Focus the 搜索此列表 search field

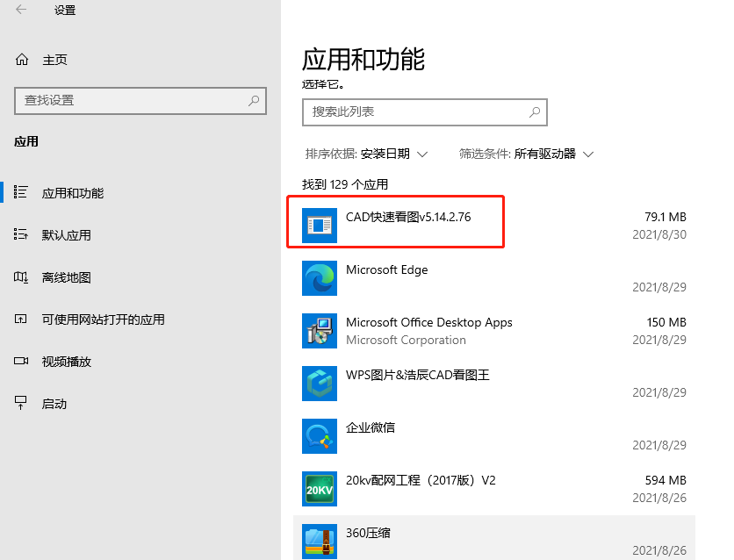coord(425,112)
